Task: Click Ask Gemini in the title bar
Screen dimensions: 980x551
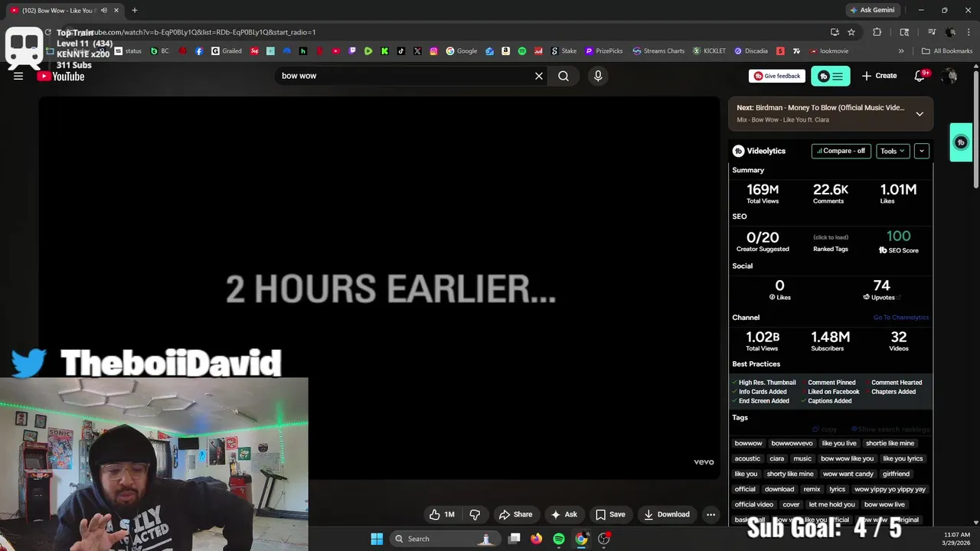Action: point(872,10)
